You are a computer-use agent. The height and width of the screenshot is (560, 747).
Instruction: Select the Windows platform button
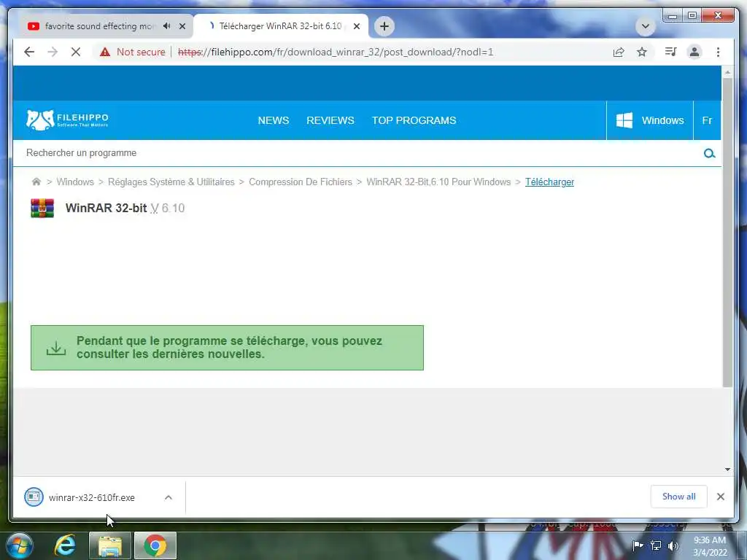tap(649, 120)
